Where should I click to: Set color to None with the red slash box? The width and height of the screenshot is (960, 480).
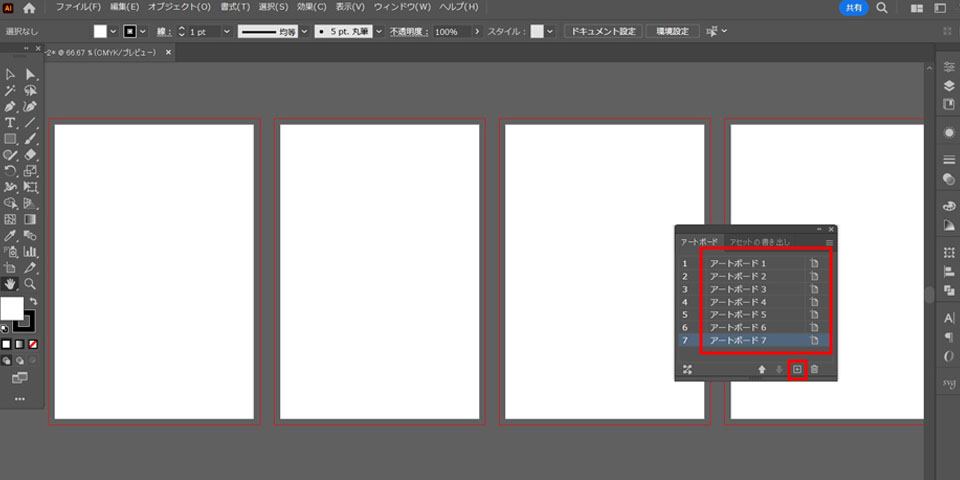(x=33, y=344)
